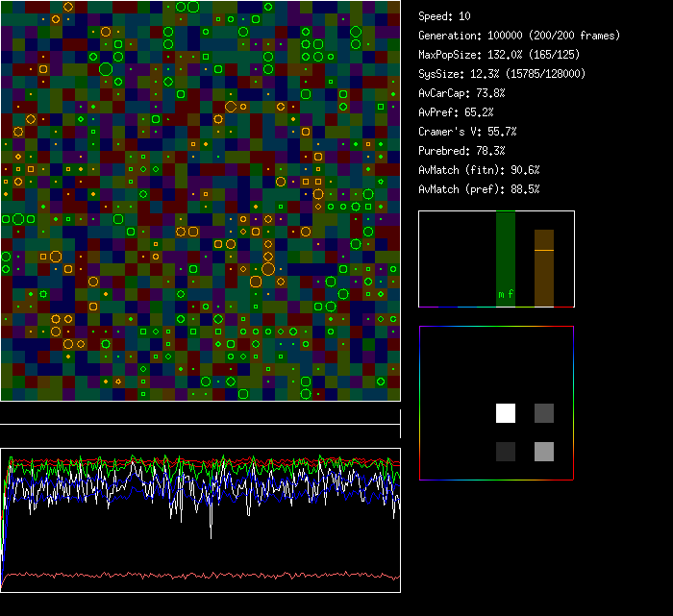This screenshot has height=616, width=673.
Task: Click the "AvMatch (pref)" statistic
Action: (x=479, y=189)
